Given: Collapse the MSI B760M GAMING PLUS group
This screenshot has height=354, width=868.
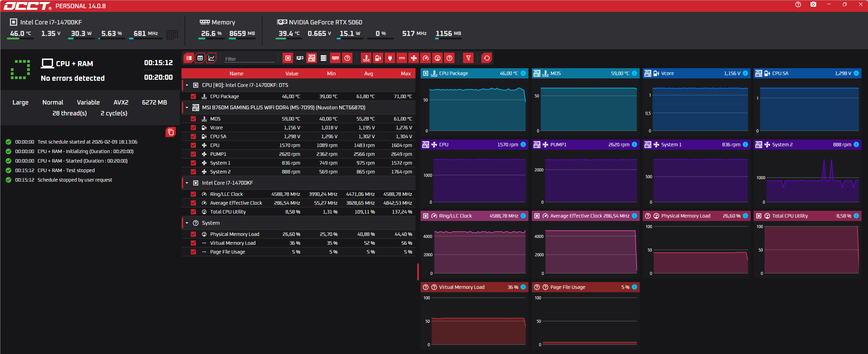Looking at the screenshot, I should point(187,108).
